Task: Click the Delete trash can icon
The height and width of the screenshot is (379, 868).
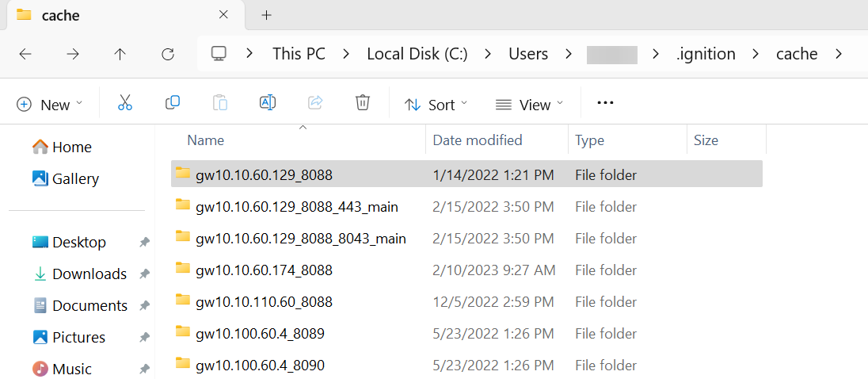Action: pos(363,102)
